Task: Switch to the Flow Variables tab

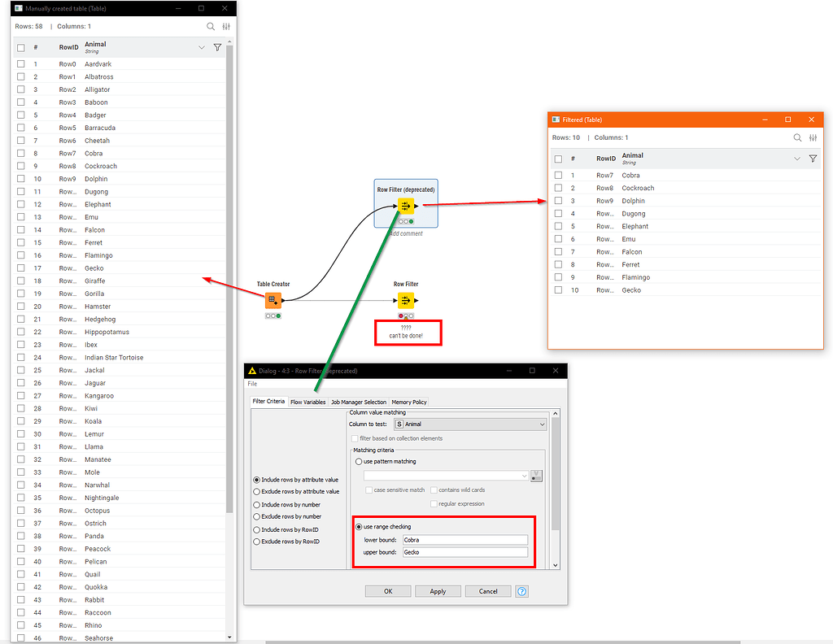Action: [x=307, y=401]
